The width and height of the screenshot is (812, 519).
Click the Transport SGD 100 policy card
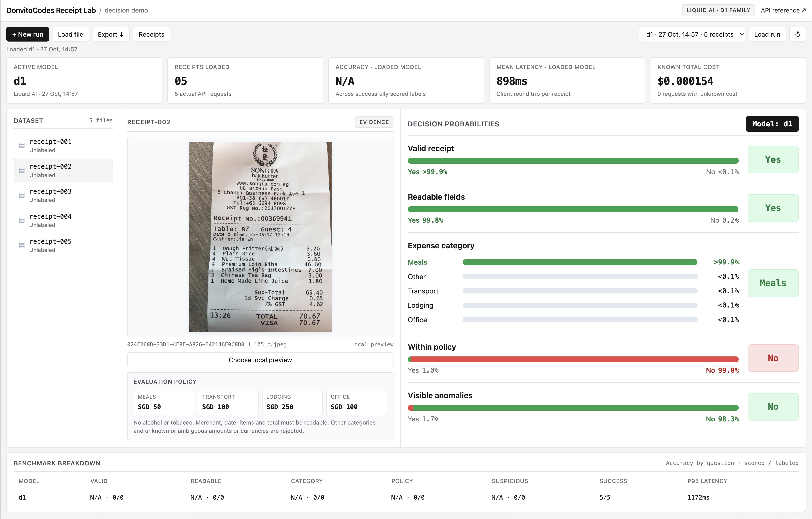point(228,402)
